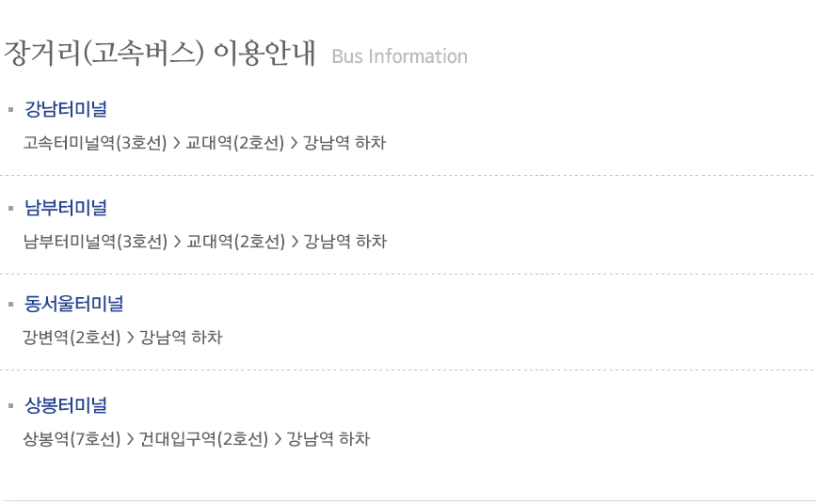
Task: Click the gray Bus Information subtitle
Action: [x=400, y=56]
